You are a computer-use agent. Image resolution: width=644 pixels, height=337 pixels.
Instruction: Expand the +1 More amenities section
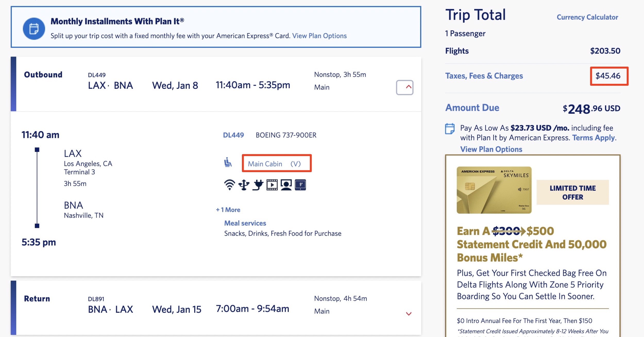click(228, 210)
